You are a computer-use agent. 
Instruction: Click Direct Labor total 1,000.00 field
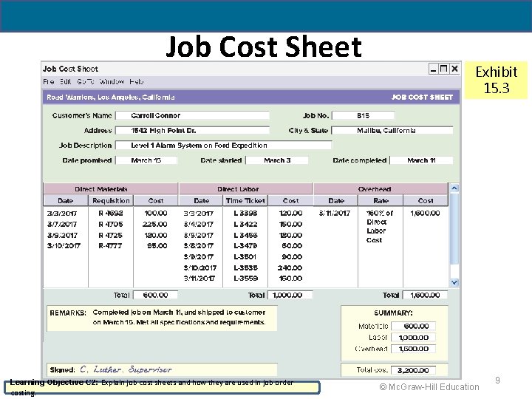tap(290, 295)
